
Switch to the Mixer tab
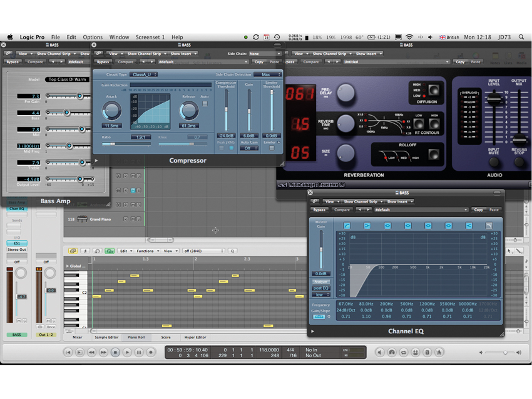tap(78, 337)
